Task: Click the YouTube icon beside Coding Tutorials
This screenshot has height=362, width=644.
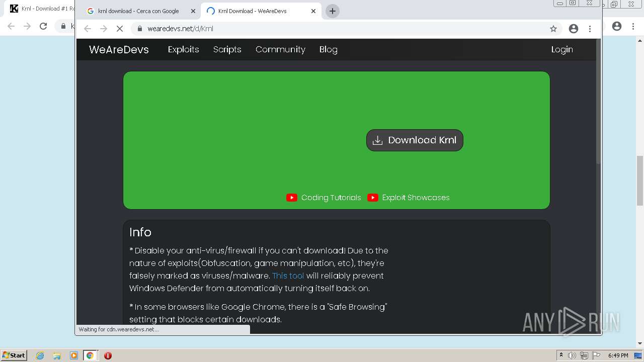Action: pos(292,198)
